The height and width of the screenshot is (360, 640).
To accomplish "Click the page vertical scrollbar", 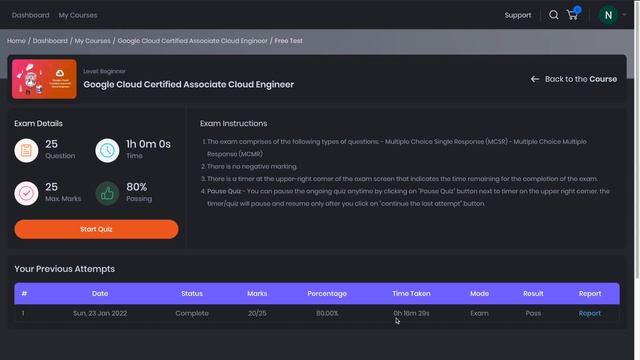I will (637, 140).
